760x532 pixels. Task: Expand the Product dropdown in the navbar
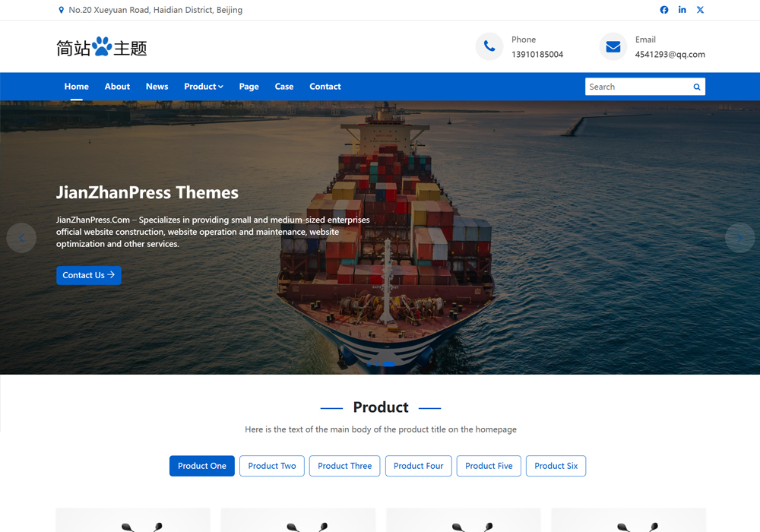203,87
